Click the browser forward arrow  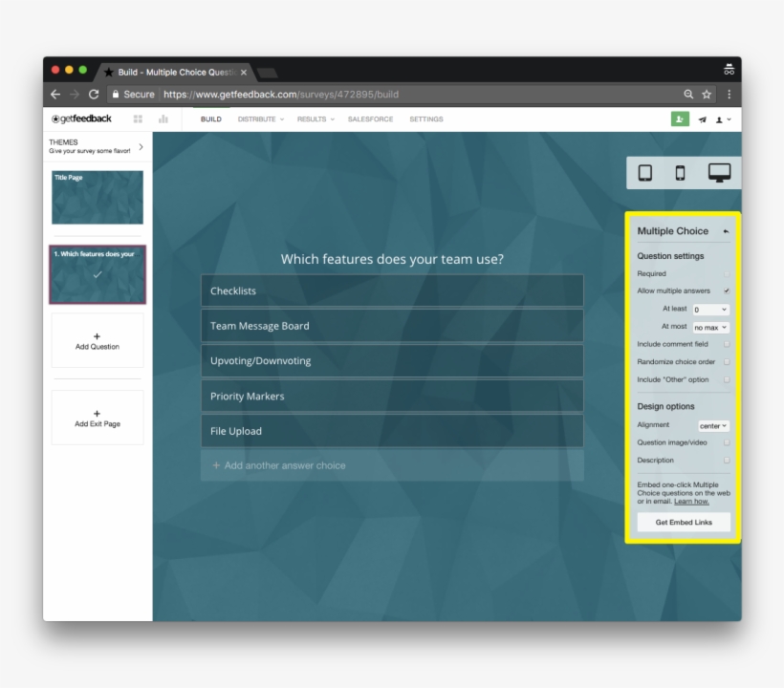(75, 95)
